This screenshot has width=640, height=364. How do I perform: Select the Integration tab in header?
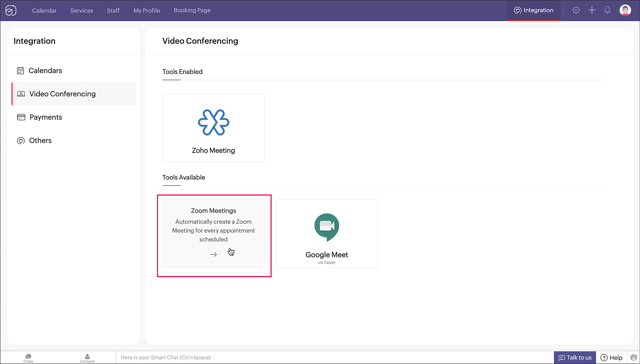pos(533,10)
